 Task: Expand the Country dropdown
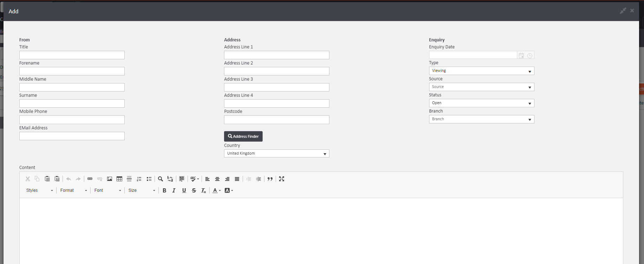tap(276, 154)
